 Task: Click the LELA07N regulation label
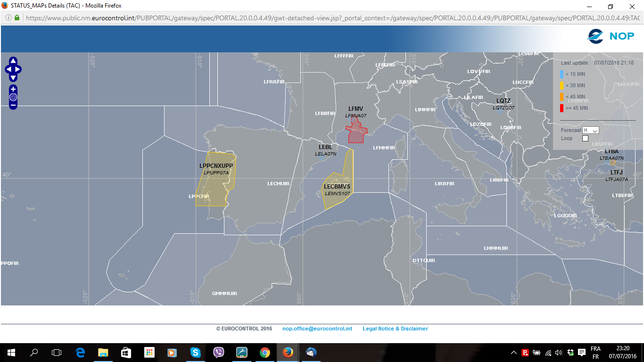click(x=325, y=154)
